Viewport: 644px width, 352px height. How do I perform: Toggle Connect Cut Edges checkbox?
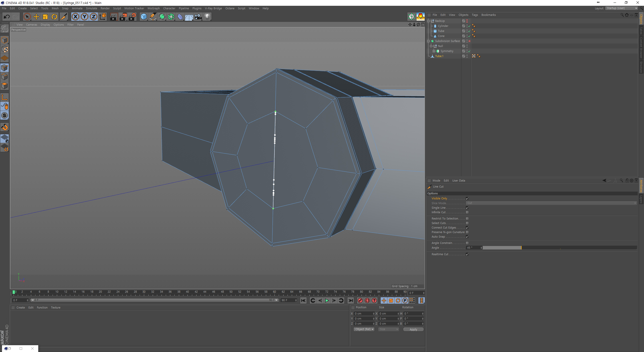pos(467,228)
